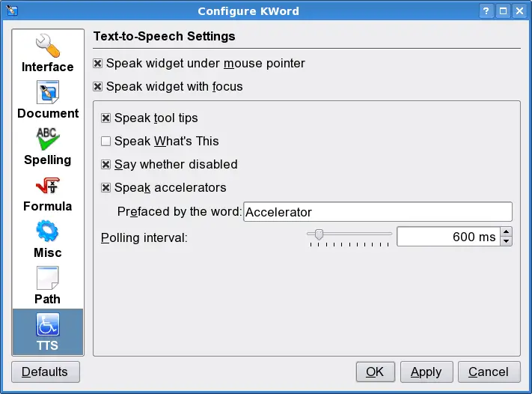Click the Prefaced by the word field

378,212
